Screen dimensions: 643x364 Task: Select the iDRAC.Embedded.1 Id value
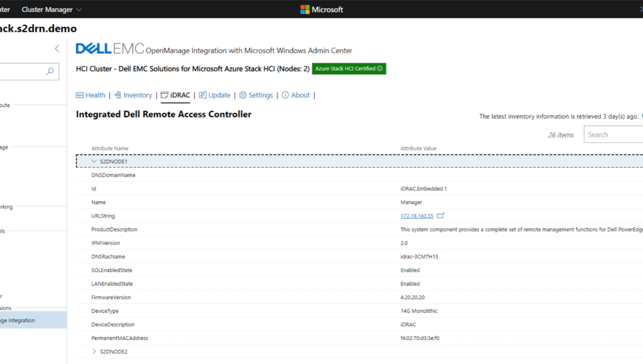424,189
